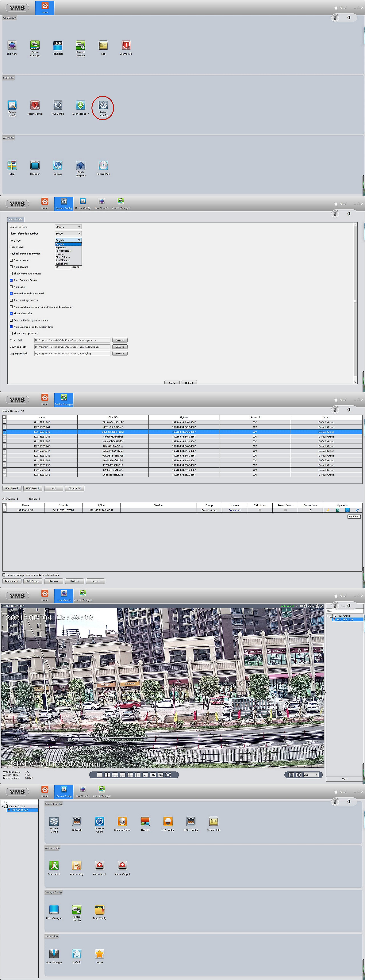Open the Batch Upgrade icon
365x980 pixels.
[x=80, y=166]
